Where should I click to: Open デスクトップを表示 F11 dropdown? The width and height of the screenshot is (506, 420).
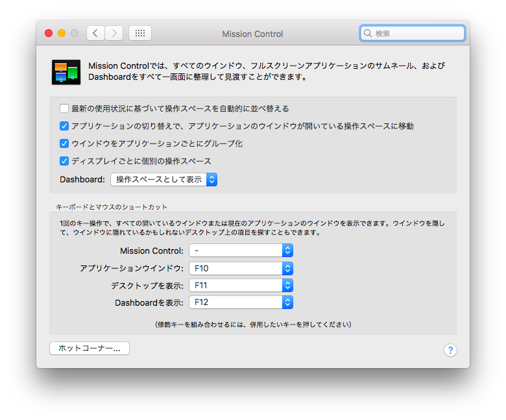(241, 286)
